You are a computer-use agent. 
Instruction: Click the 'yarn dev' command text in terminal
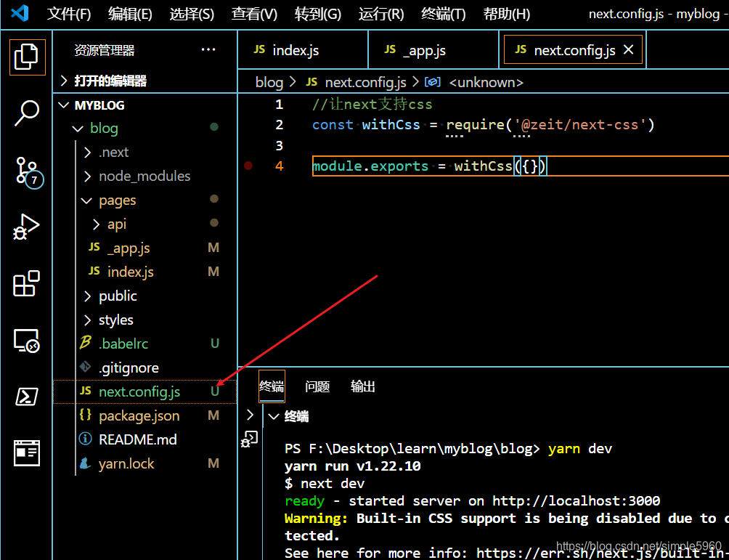[579, 449]
